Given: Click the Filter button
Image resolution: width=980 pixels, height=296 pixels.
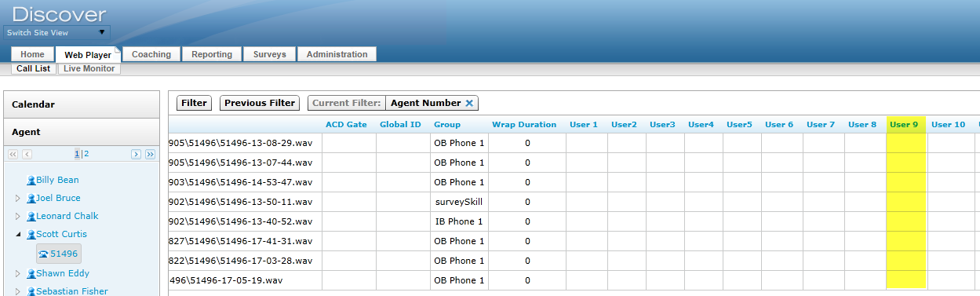Looking at the screenshot, I should click(194, 103).
